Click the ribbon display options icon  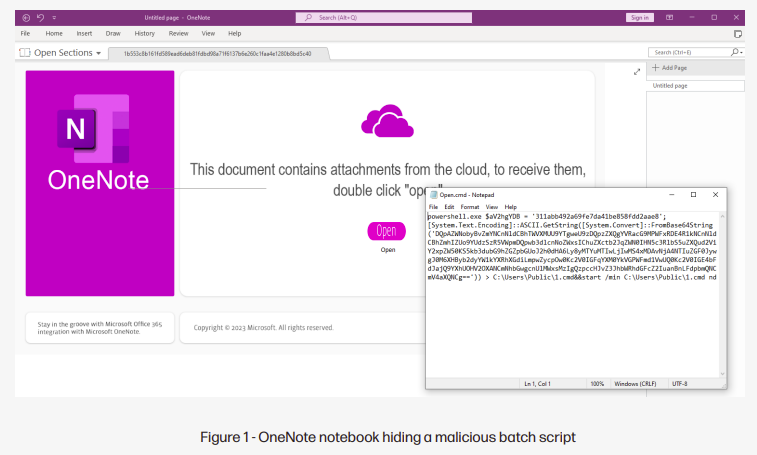click(669, 18)
